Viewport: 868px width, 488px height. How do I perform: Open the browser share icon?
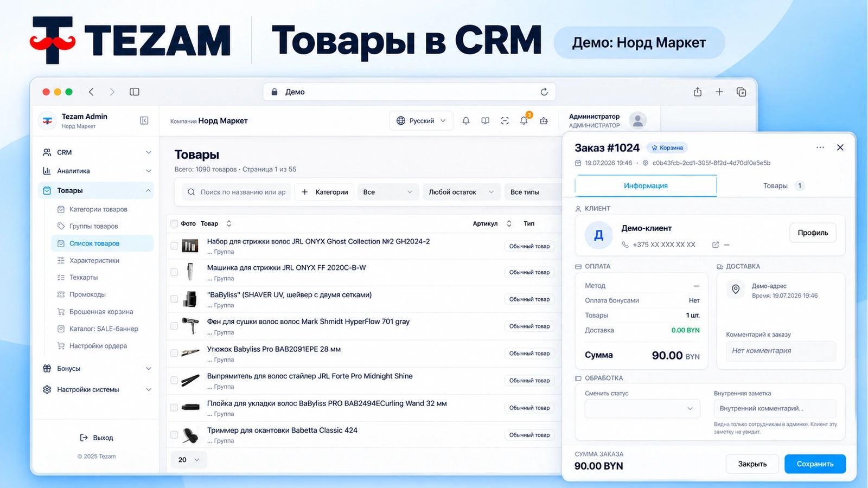pos(698,92)
